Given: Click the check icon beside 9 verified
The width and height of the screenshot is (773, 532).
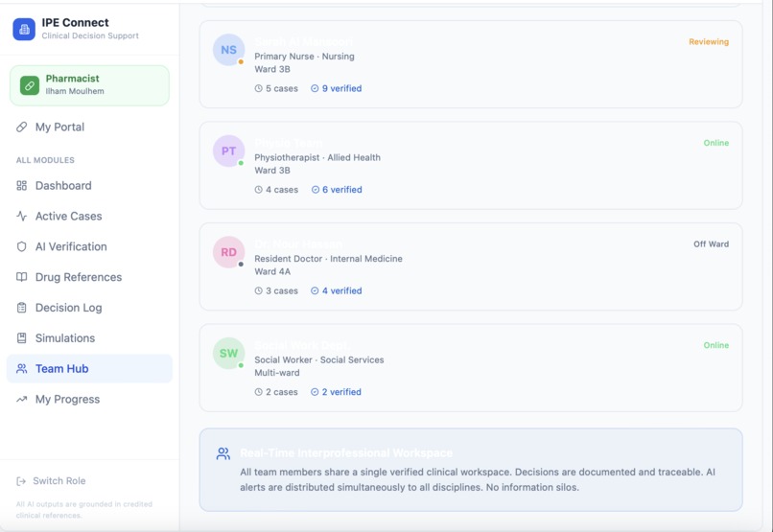Looking at the screenshot, I should click(315, 88).
